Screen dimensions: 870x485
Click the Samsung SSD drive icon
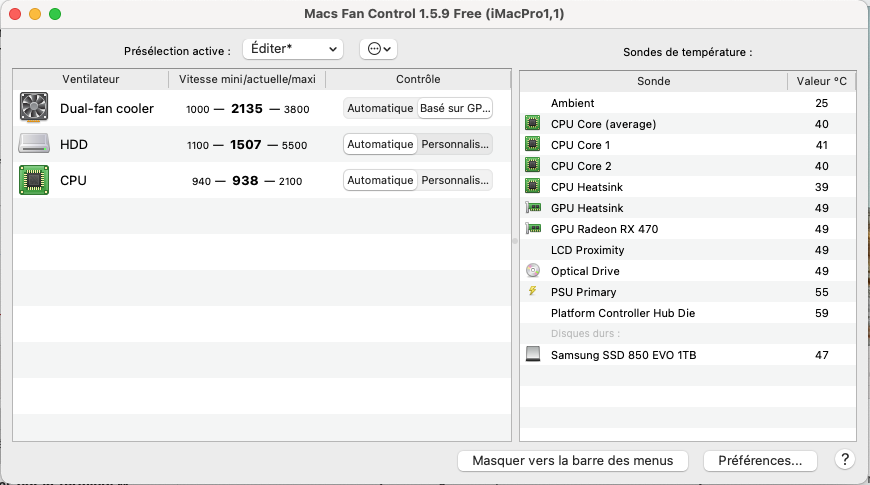click(533, 354)
